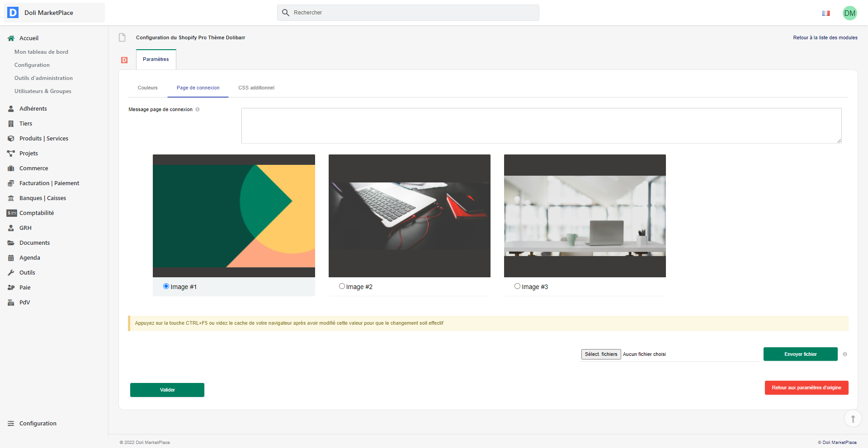This screenshot has width=868, height=448.
Task: Switch to the Couleurs tab
Action: tap(147, 88)
